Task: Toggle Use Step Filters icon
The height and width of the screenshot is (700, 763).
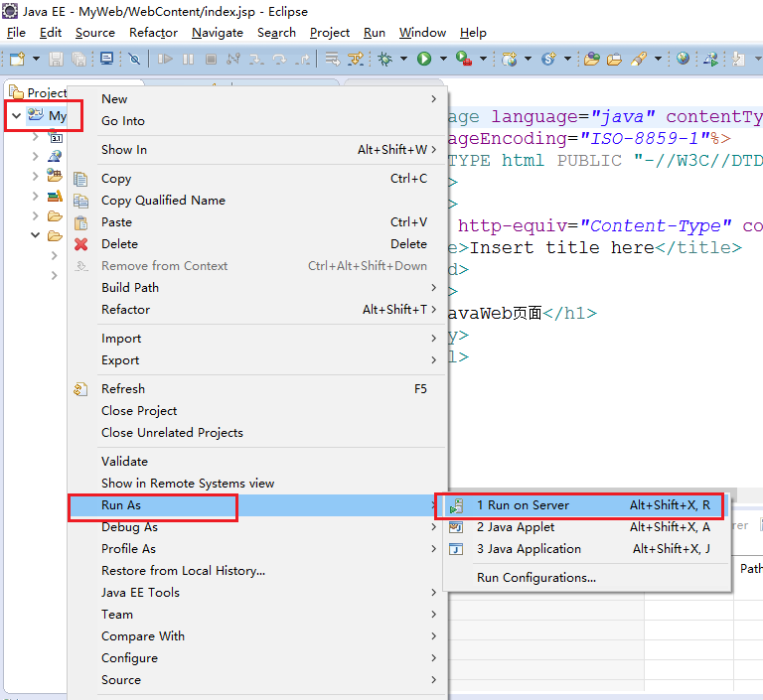Action: pos(356,59)
